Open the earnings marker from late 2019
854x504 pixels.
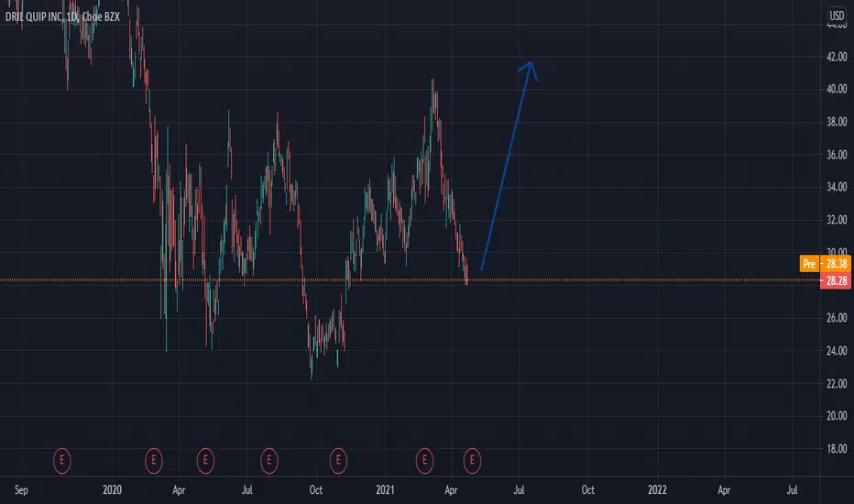(x=62, y=460)
